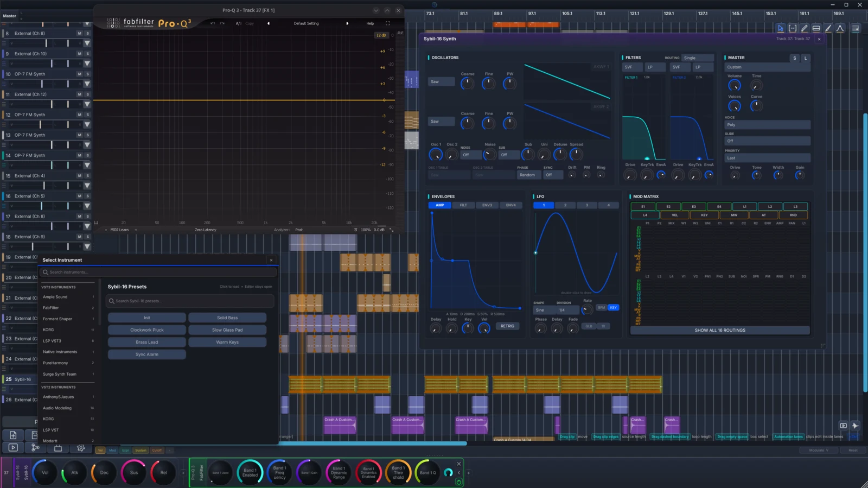Click the undo arrow in Pro-Q 3 header
Image resolution: width=868 pixels, height=488 pixels.
213,23
